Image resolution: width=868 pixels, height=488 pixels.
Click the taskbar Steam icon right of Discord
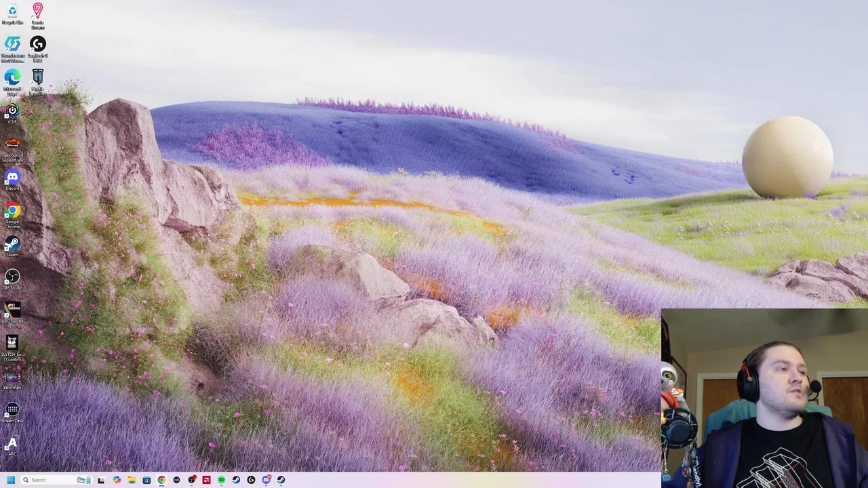point(281,480)
